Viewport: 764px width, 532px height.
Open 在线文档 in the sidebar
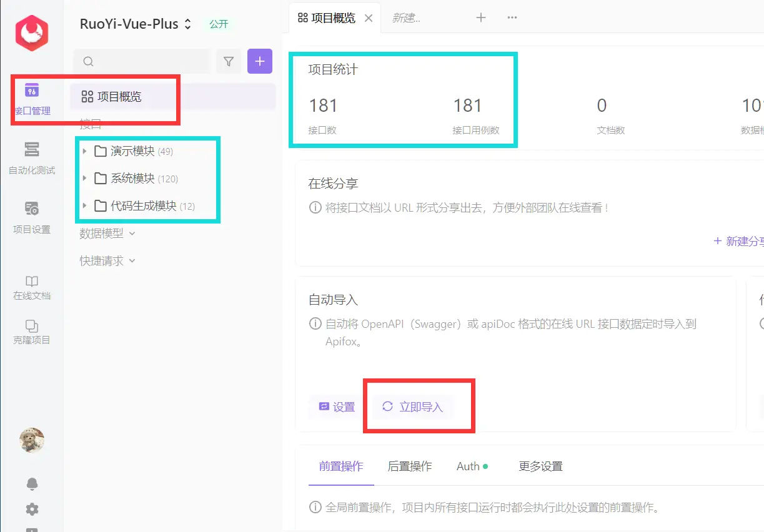pyautogui.click(x=32, y=288)
